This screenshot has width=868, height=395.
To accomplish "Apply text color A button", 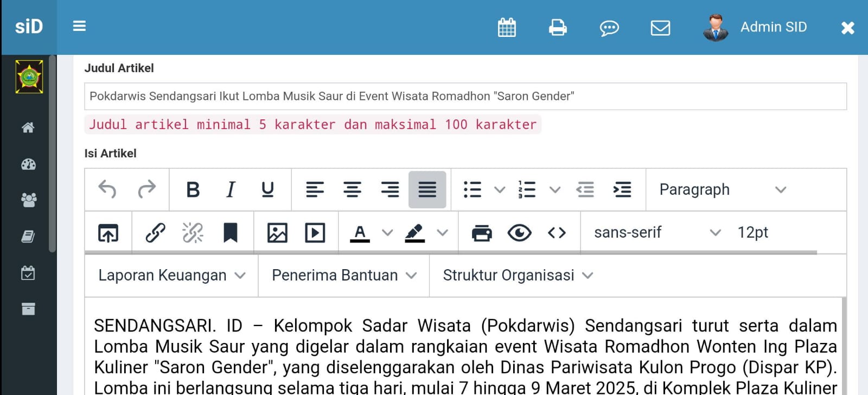I will pyautogui.click(x=360, y=233).
